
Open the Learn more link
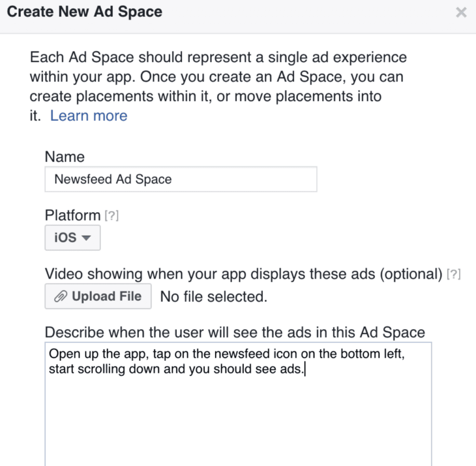click(89, 116)
